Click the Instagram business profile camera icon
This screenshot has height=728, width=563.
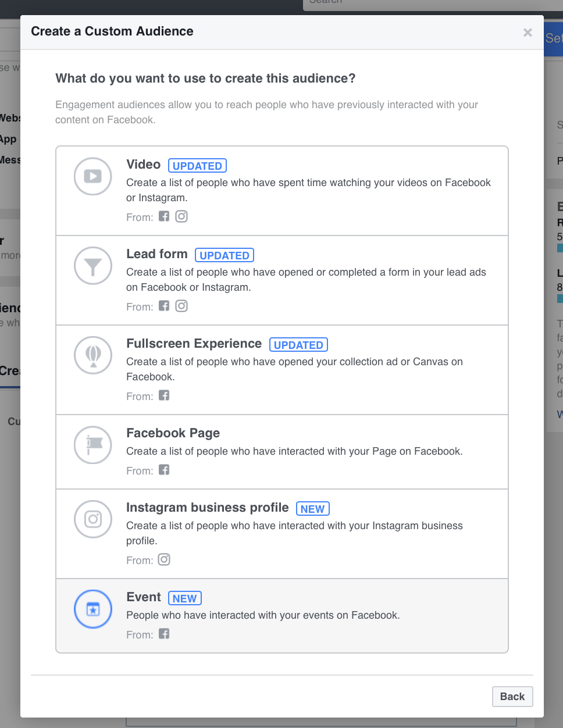pyautogui.click(x=93, y=519)
